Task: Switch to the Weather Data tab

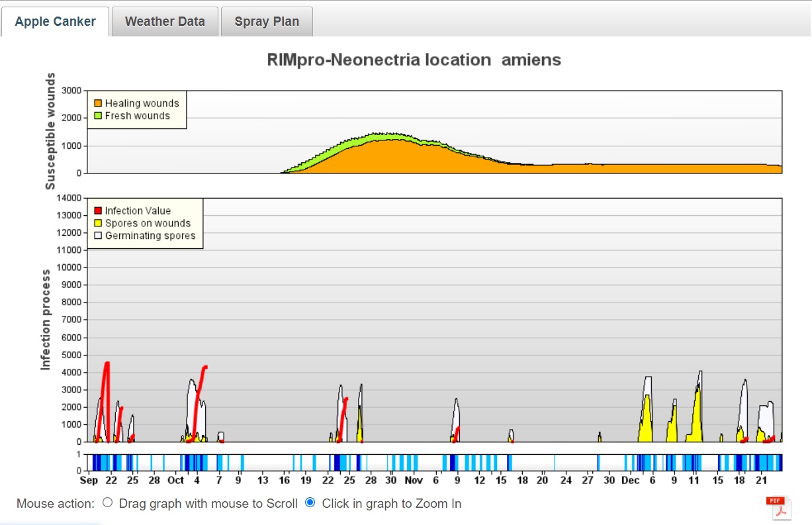Action: coord(165,21)
